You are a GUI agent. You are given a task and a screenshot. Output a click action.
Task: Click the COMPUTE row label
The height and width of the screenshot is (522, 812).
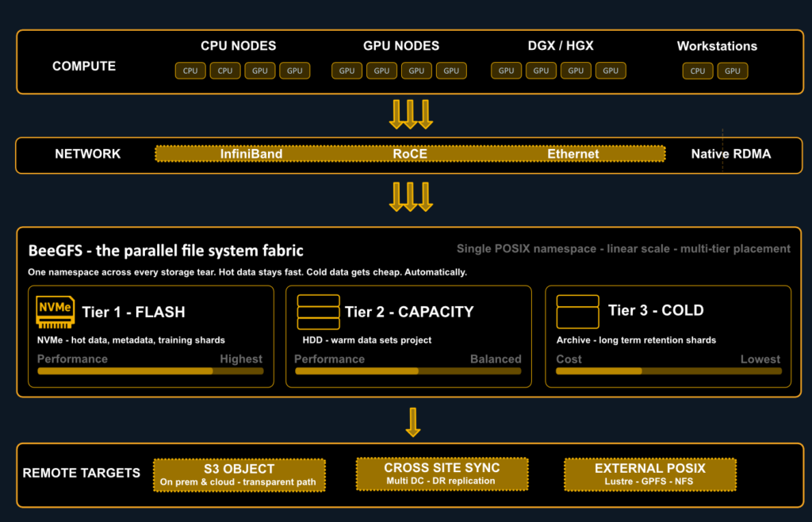84,67
